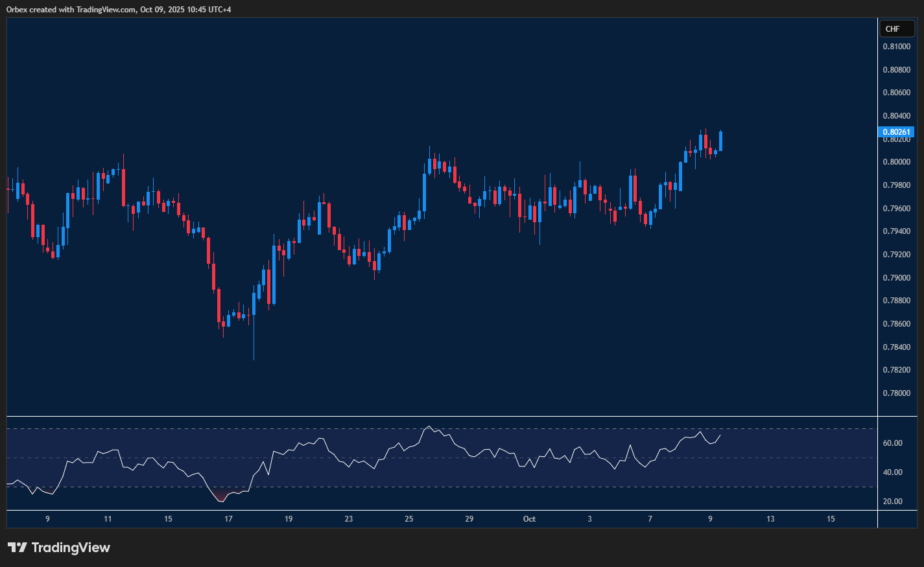Click the highlighted price tag 0.80261
This screenshot has width=924, height=567.
[897, 132]
